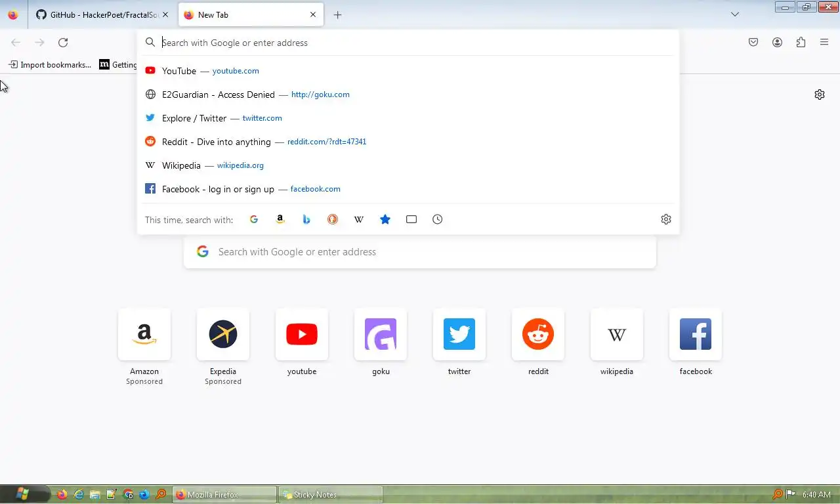Click the forward navigation arrow

coord(39,42)
